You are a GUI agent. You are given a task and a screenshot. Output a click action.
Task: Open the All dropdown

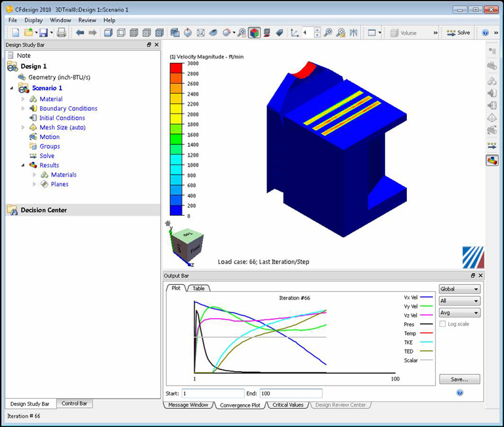[459, 300]
